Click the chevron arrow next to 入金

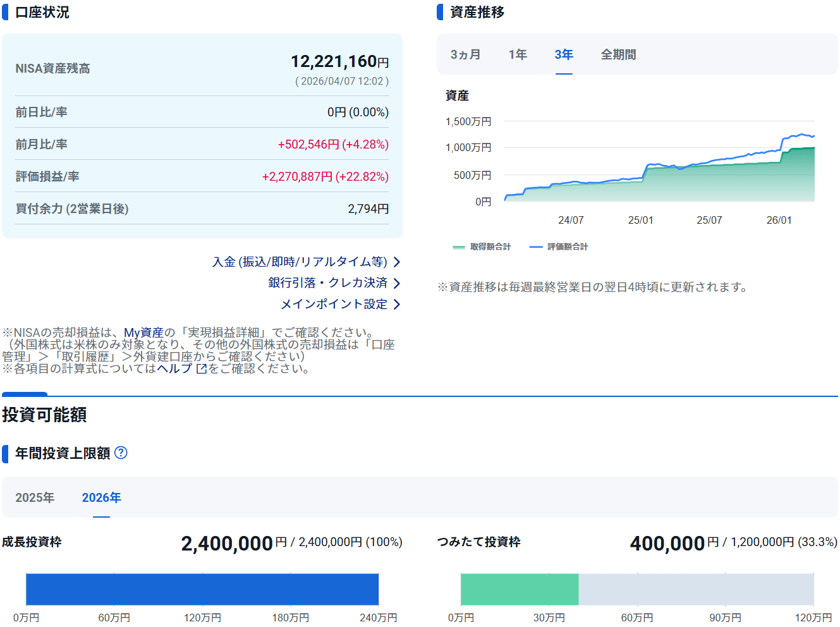(397, 262)
